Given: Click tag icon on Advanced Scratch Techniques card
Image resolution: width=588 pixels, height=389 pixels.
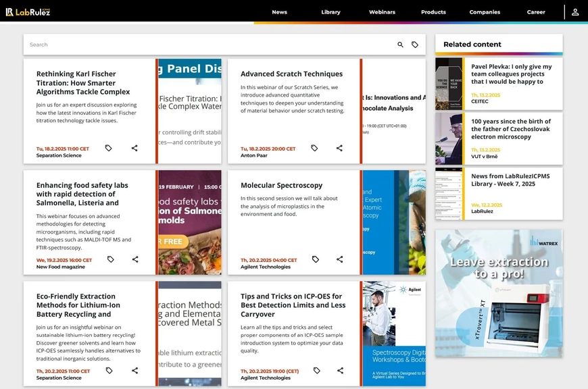Looking at the screenshot, I should pyautogui.click(x=314, y=148).
